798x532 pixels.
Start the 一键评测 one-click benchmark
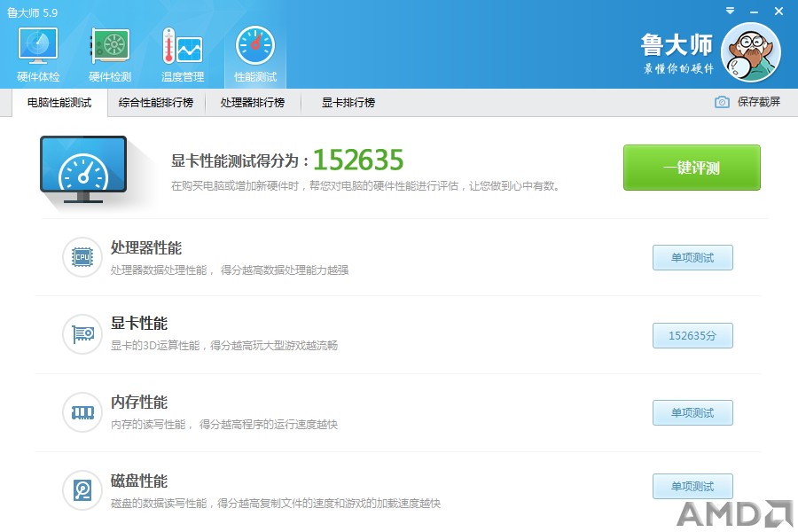[x=692, y=168]
